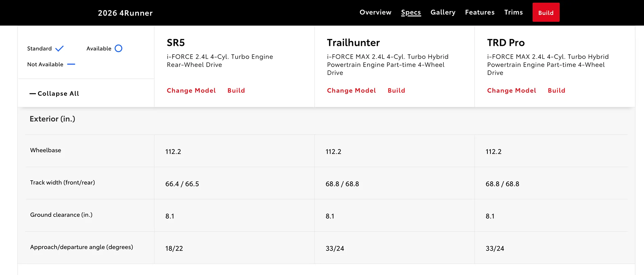Select the Wheelbase row label

[x=46, y=150]
